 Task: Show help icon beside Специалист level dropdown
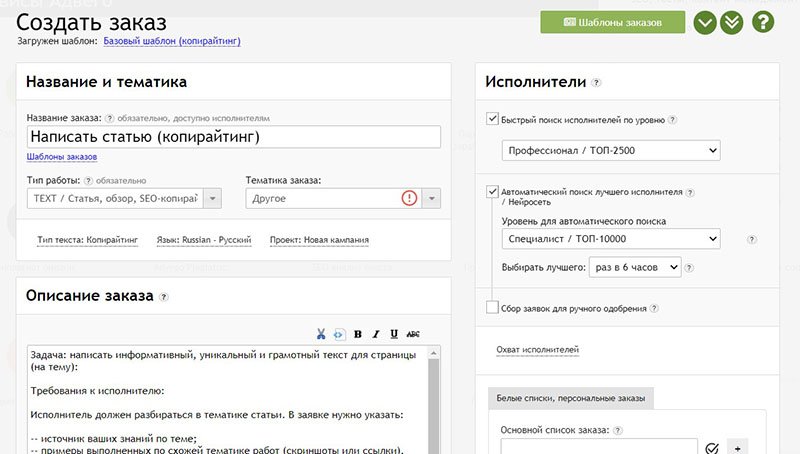tap(752, 240)
